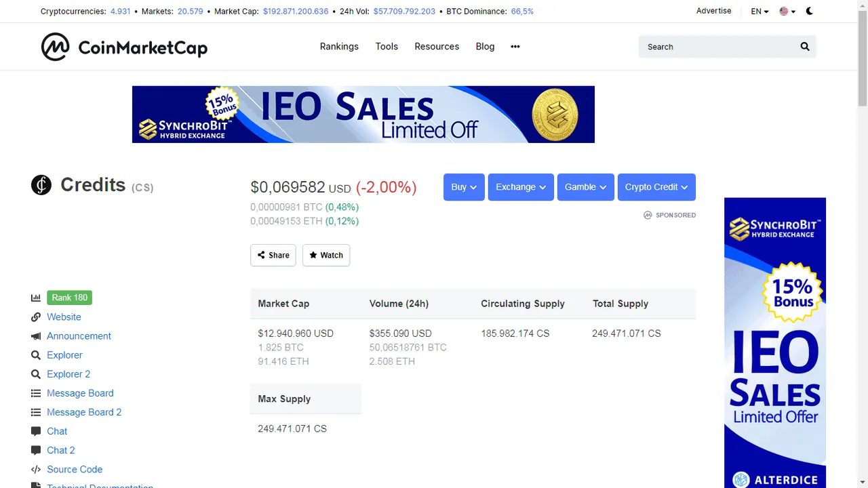Click the SynchroBit IEO Sales top banner

[x=363, y=114]
